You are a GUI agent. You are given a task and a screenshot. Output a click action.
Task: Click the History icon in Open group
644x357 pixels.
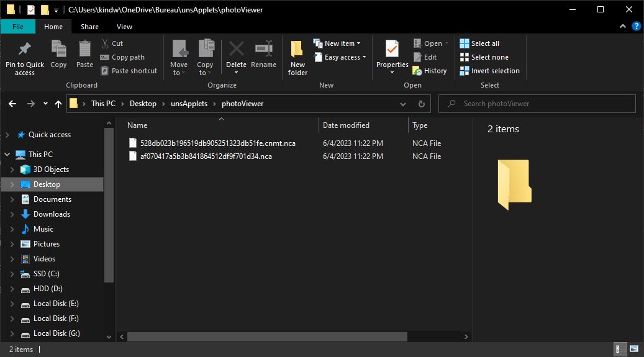(417, 71)
